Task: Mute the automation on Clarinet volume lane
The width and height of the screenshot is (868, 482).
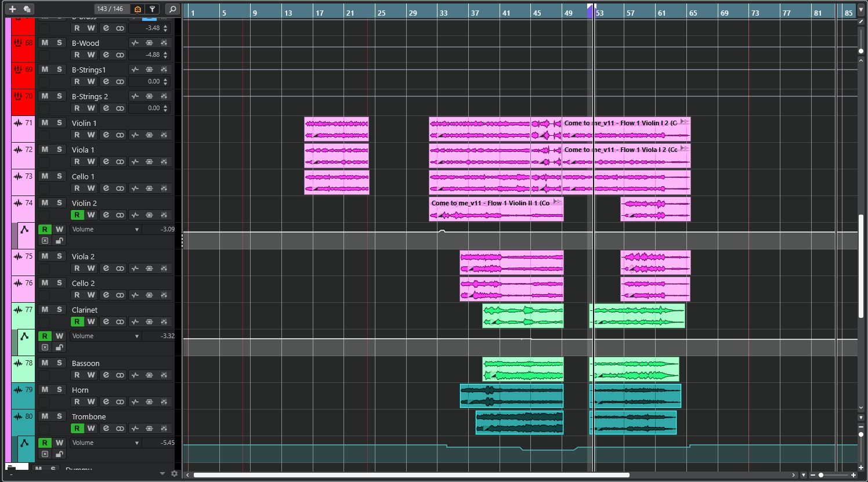Action: click(45, 347)
